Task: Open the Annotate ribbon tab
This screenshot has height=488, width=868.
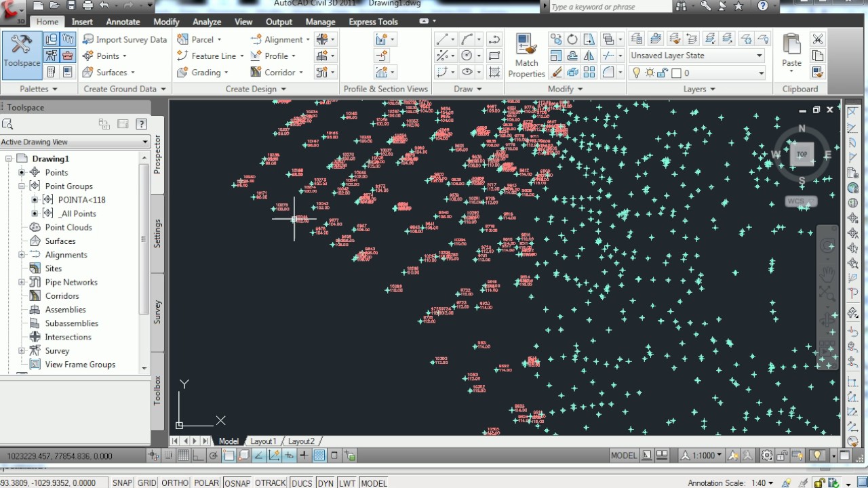Action: 123,22
